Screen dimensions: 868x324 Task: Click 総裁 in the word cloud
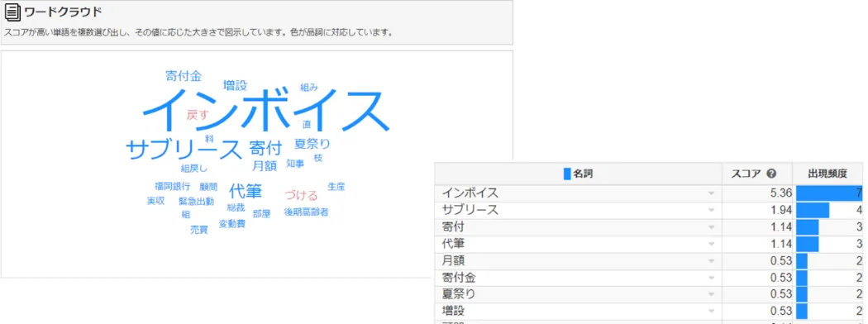point(236,207)
